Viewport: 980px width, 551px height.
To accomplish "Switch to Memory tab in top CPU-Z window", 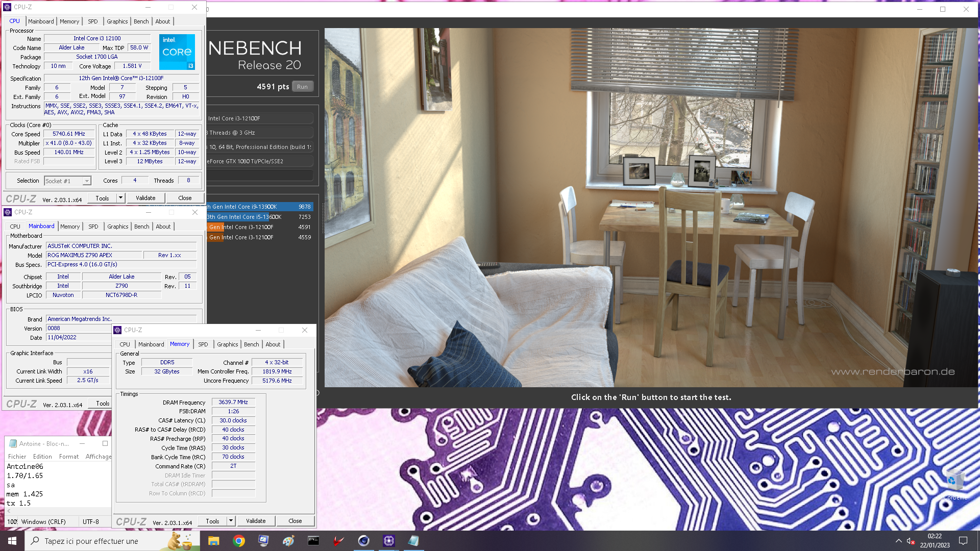I will click(69, 21).
